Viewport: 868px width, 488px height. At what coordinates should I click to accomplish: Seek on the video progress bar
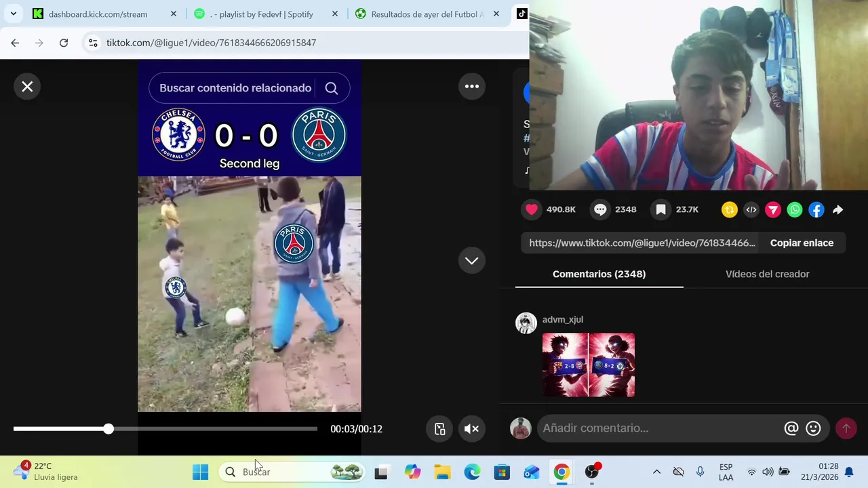point(165,429)
